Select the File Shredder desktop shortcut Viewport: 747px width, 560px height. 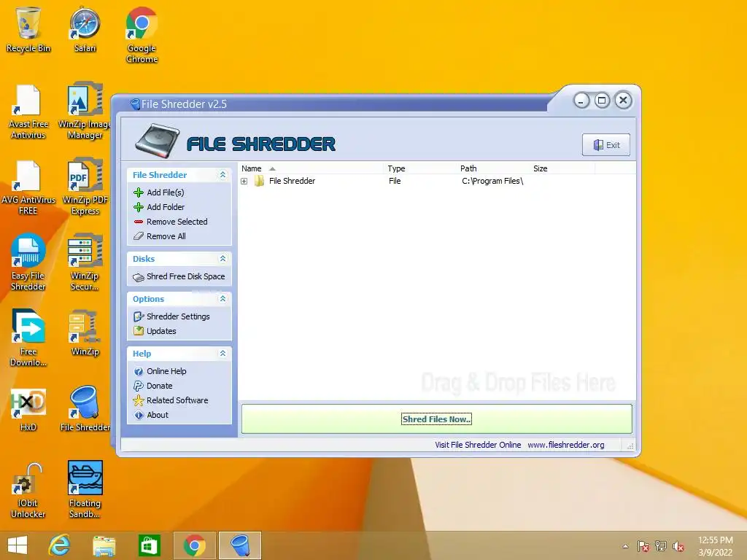click(x=85, y=408)
